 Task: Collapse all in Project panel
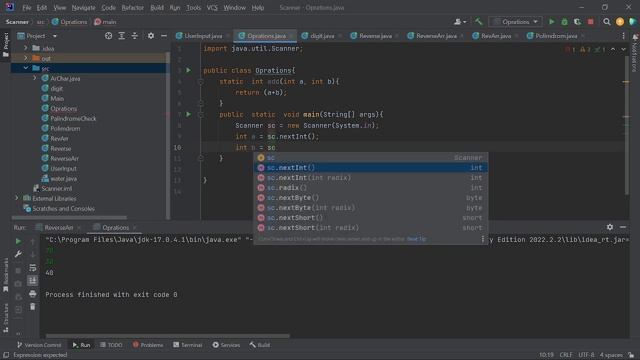[x=134, y=36]
